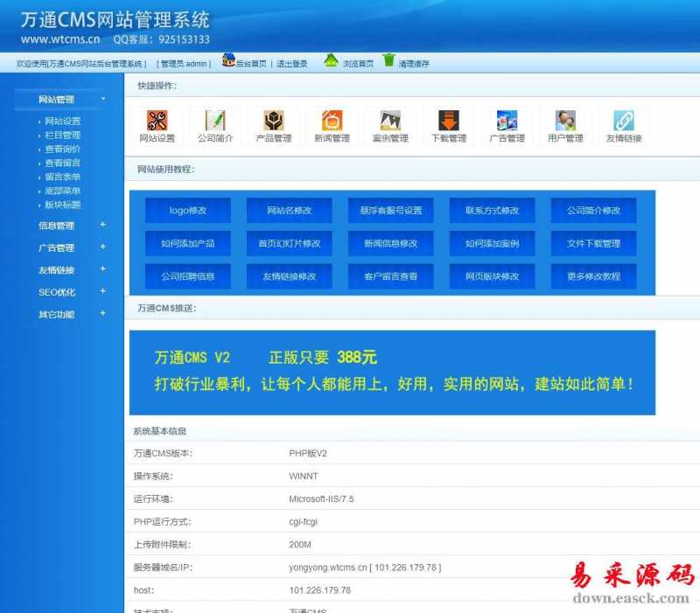The image size is (700, 613).
Task: Open the 悬浮客服号设置 tutorial button
Action: (390, 210)
